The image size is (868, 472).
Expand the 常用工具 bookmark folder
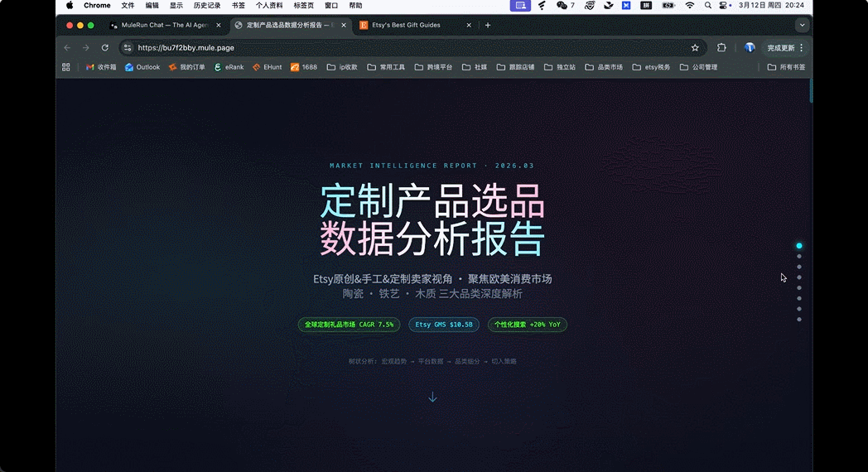[x=386, y=67]
